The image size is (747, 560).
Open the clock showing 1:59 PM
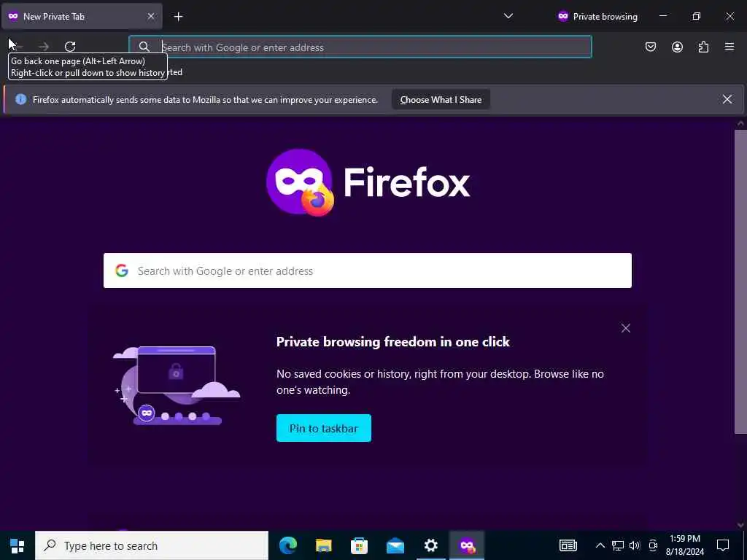click(684, 545)
